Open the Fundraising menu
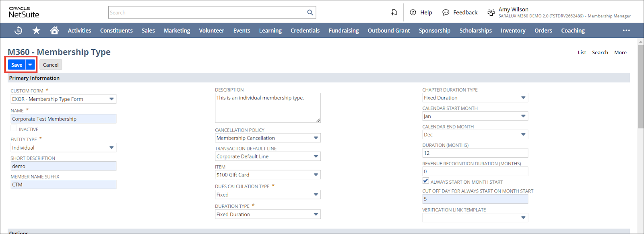644x234 pixels. pyautogui.click(x=343, y=31)
